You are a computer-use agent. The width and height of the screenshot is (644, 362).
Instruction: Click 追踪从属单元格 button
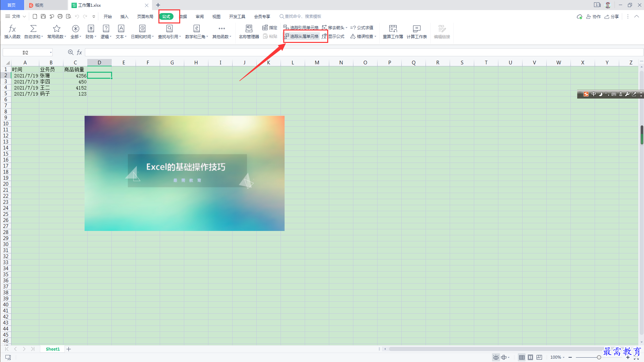tap(301, 37)
